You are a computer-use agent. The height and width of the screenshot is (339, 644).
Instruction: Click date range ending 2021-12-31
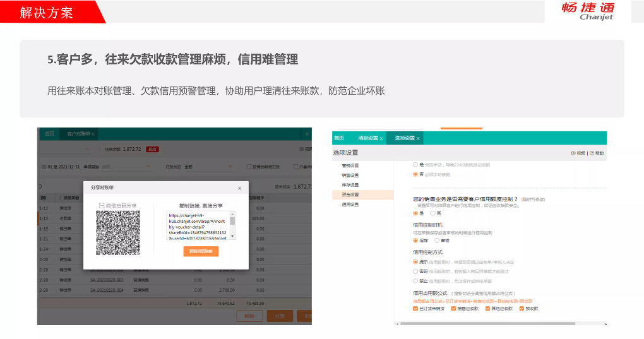60,167
